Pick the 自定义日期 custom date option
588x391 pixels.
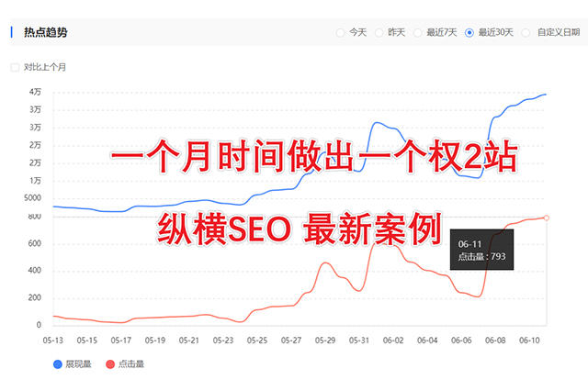[x=526, y=32]
